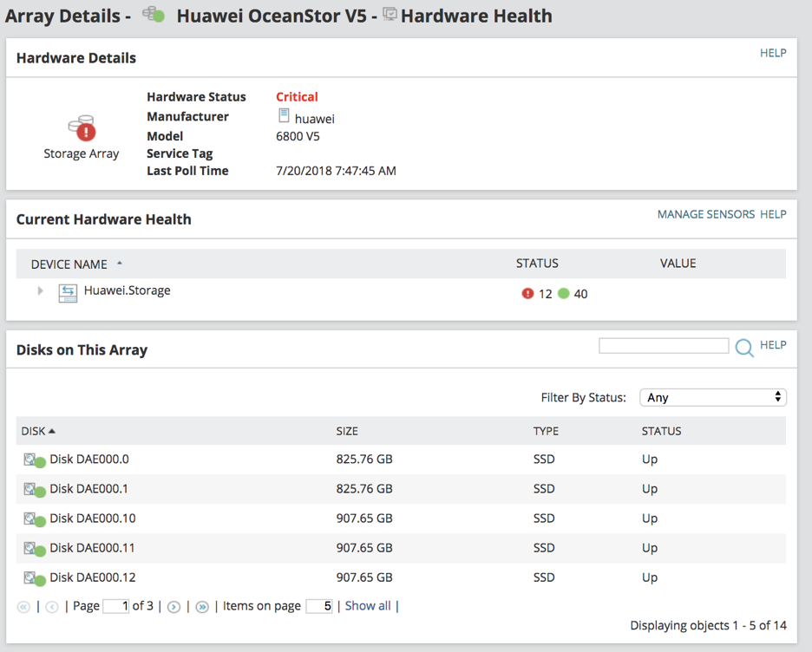
Task: Open HELP for Current Hardware Health
Action: pyautogui.click(x=773, y=214)
